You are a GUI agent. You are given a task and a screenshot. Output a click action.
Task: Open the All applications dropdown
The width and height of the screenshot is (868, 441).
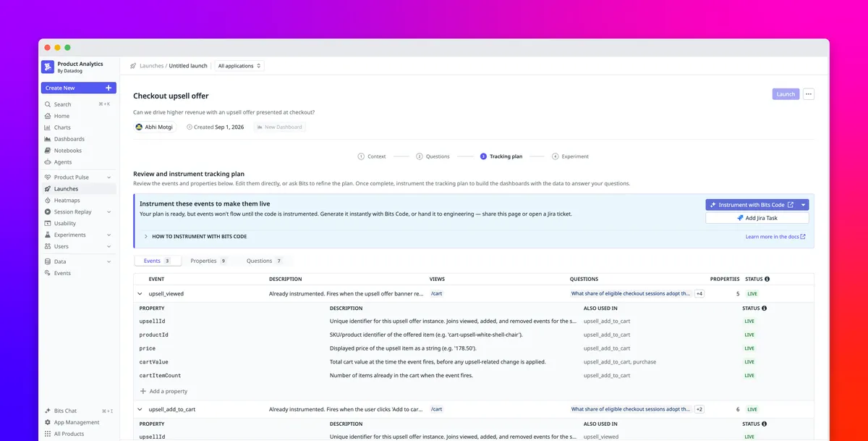pos(239,66)
